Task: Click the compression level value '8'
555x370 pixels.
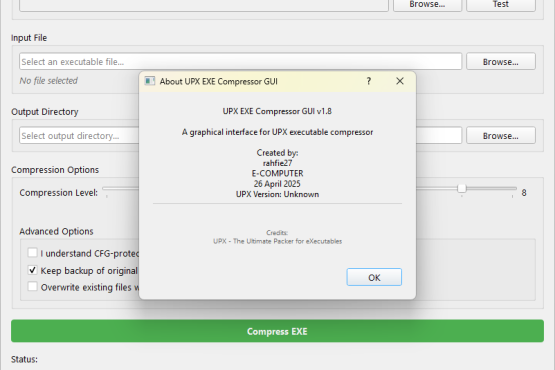Action: (524, 193)
